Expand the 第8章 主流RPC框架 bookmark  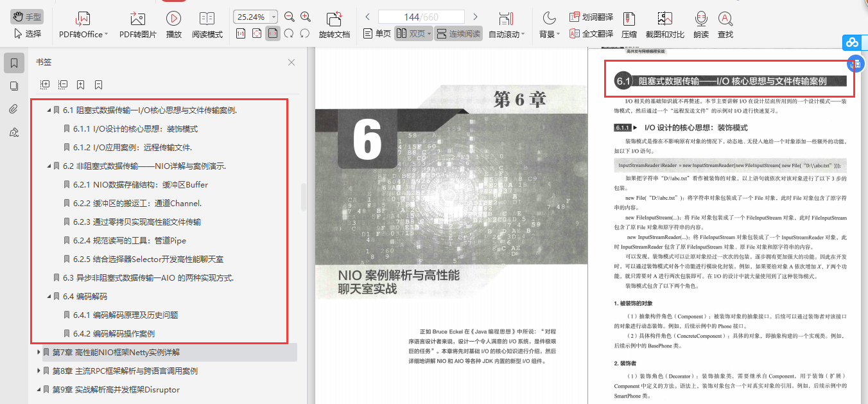click(39, 371)
